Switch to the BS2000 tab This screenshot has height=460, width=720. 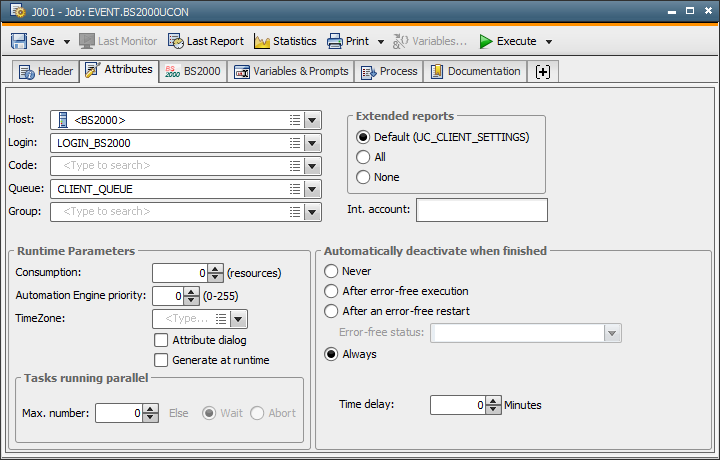click(x=193, y=72)
